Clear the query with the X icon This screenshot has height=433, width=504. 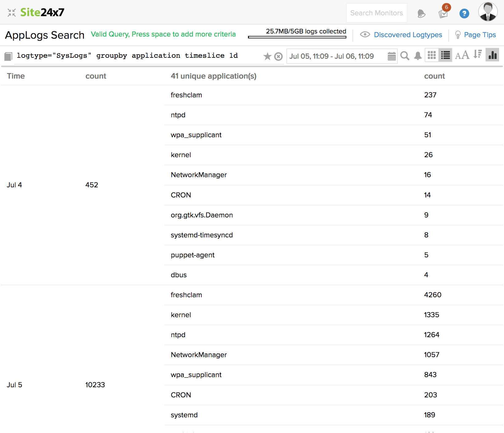pos(278,57)
